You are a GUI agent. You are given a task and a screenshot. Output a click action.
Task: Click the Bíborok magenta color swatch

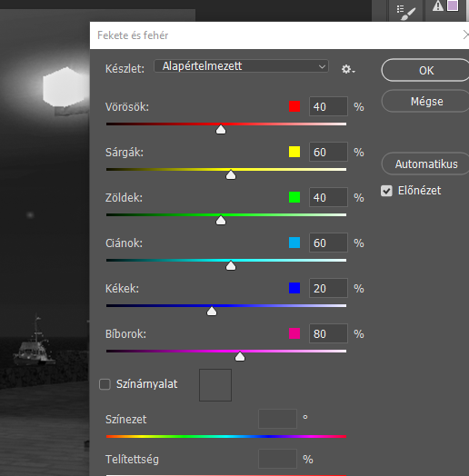click(294, 333)
